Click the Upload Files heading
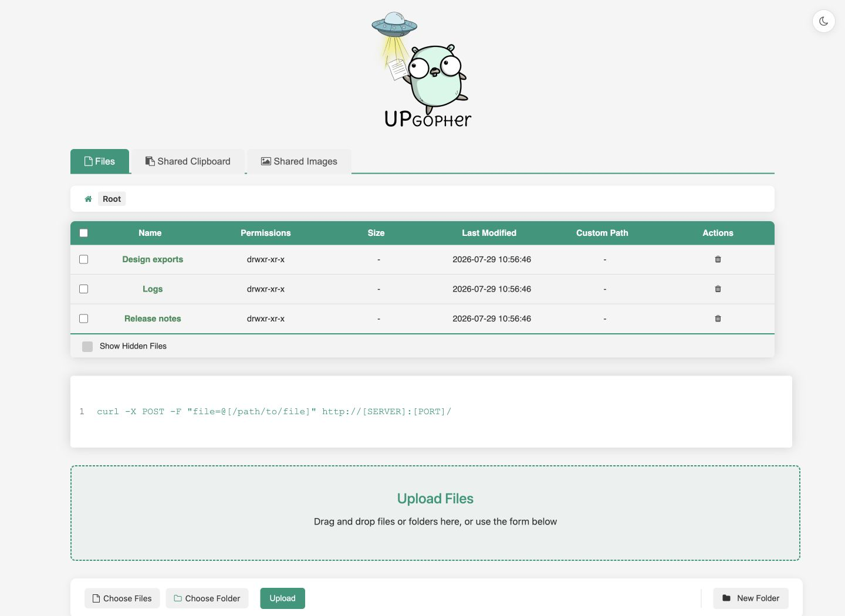This screenshot has width=845, height=616. [435, 499]
